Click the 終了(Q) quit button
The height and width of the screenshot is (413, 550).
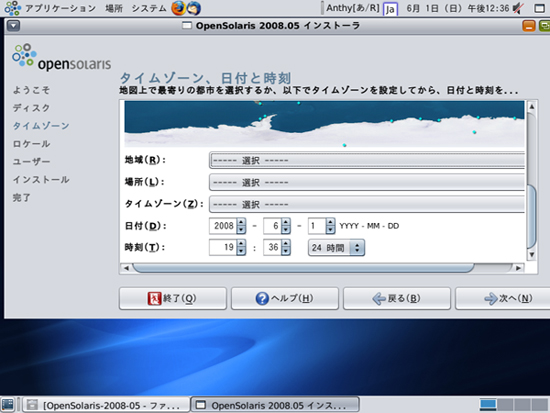[x=173, y=299]
